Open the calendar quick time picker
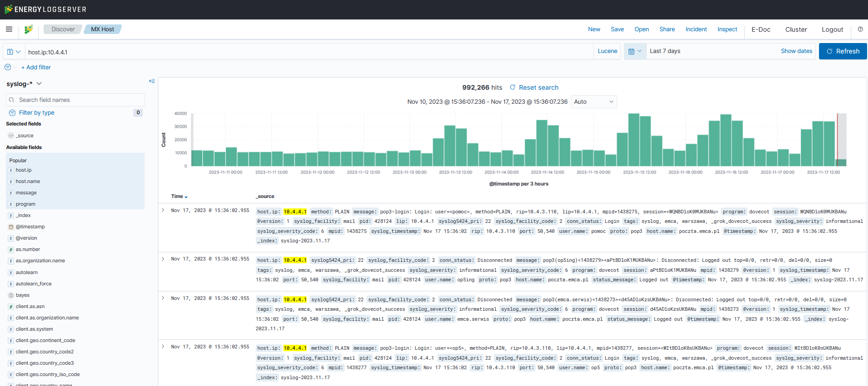868x386 pixels. (635, 51)
